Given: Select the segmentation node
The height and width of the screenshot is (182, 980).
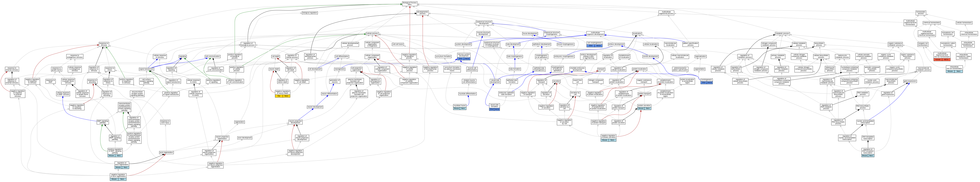Looking at the screenshot, I should (x=700, y=69).
